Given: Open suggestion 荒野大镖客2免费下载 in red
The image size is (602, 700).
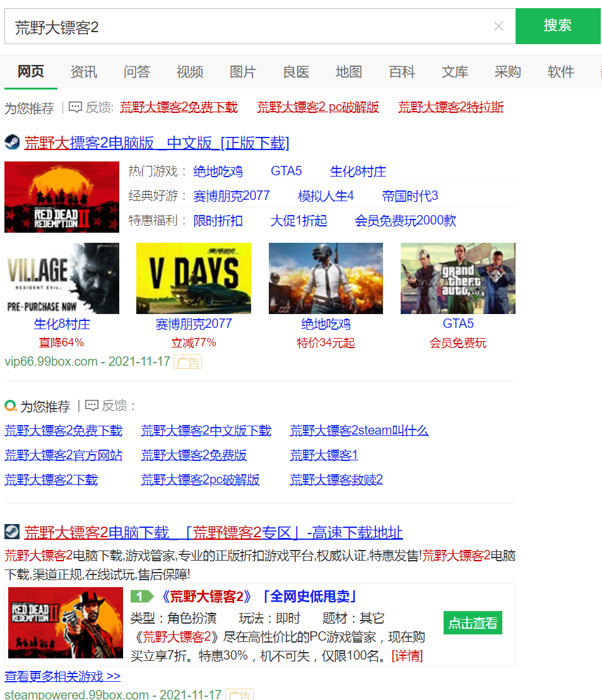Looking at the screenshot, I should click(x=179, y=107).
